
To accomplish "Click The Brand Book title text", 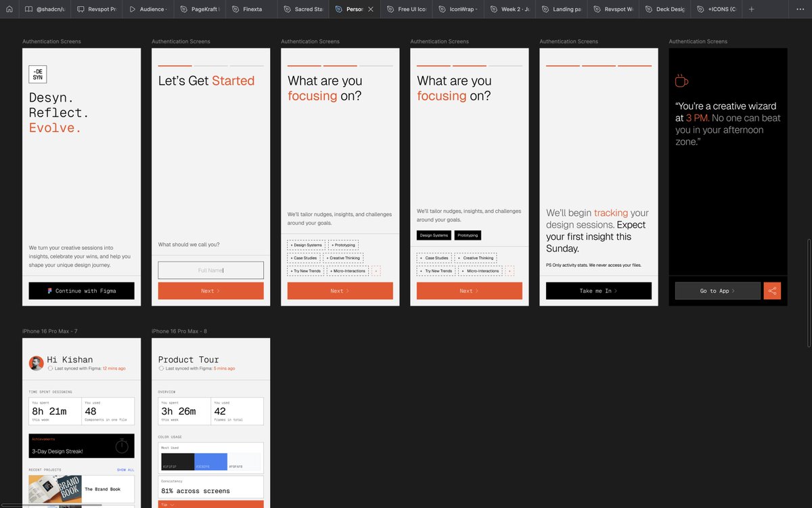I will tap(102, 489).
